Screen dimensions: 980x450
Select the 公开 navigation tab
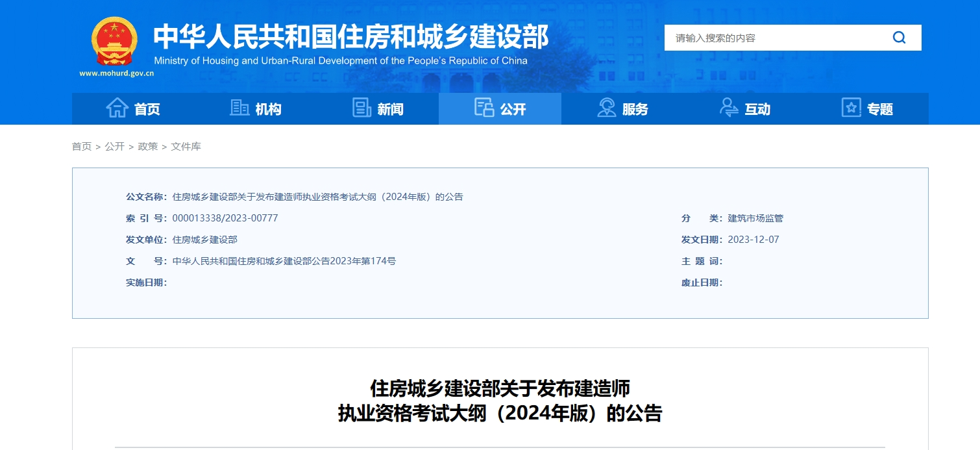(x=500, y=108)
